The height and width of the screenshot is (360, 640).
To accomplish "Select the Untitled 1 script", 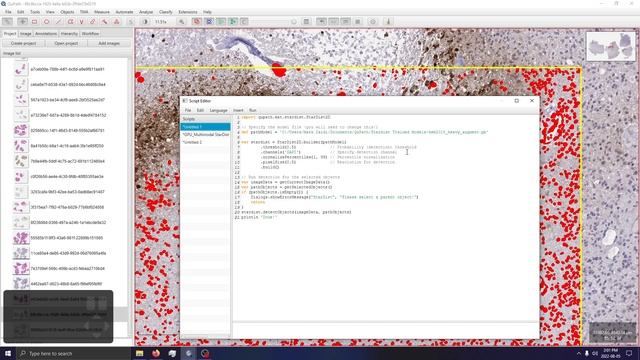I will click(x=205, y=127).
